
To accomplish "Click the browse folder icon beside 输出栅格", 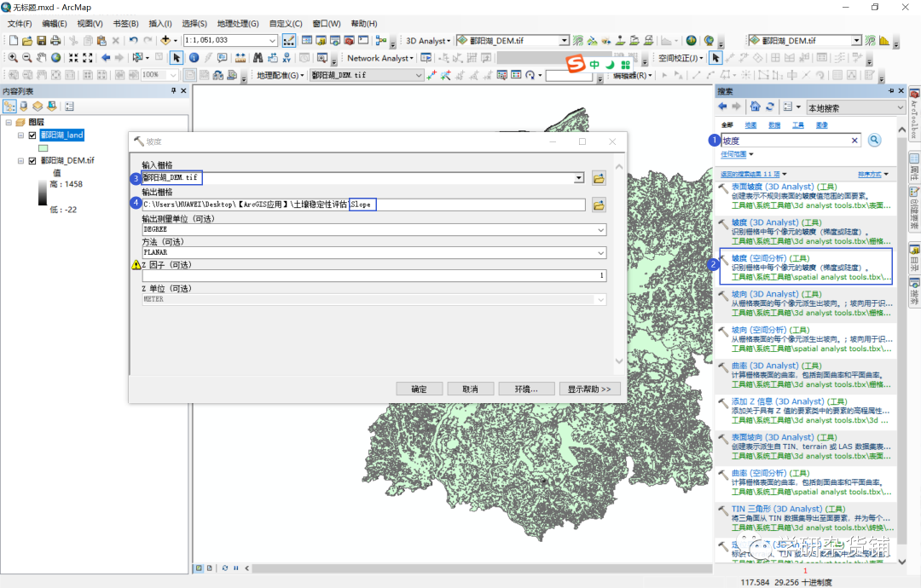I will 598,205.
